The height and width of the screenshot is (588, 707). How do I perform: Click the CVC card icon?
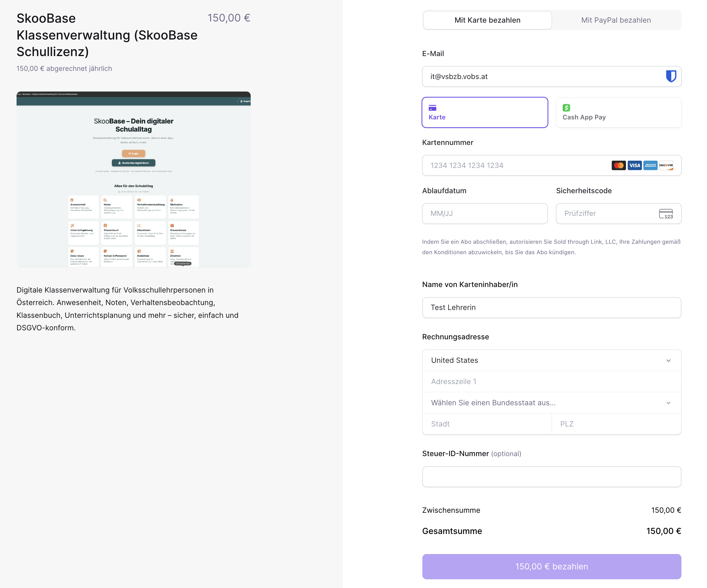[x=665, y=214]
